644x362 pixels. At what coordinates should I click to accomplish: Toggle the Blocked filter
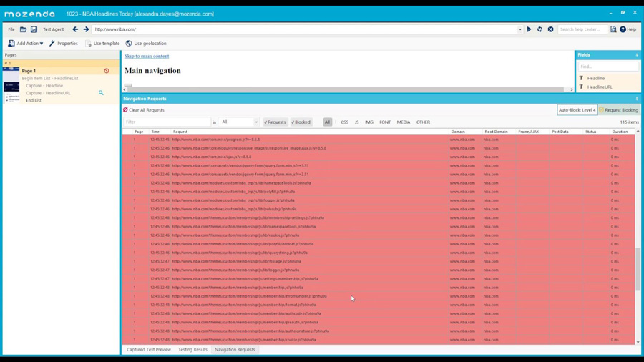tap(301, 122)
